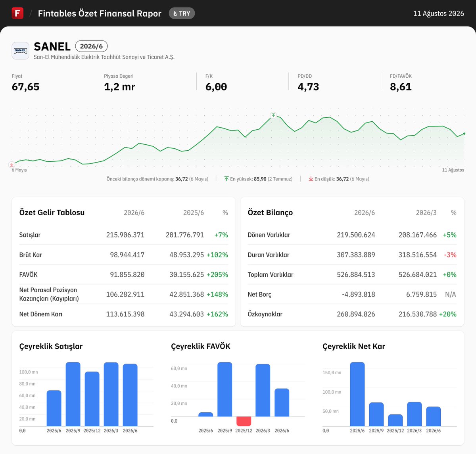The width and height of the screenshot is (476, 454).
Task: Click the FAVÖK row label in income table
Action: (x=29, y=274)
